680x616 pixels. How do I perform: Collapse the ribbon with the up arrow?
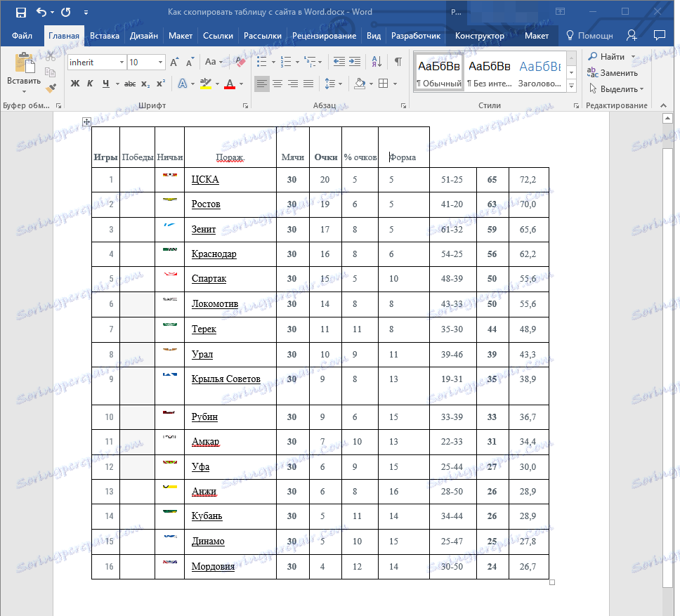tap(663, 105)
